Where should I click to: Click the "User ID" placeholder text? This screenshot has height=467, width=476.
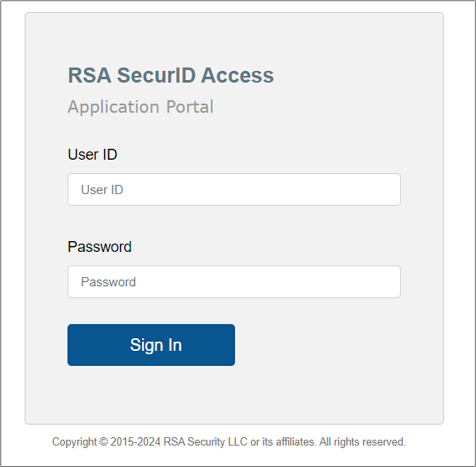102,189
